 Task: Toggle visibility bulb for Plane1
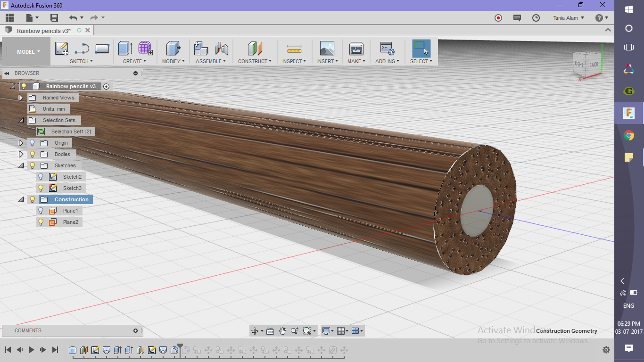point(41,211)
